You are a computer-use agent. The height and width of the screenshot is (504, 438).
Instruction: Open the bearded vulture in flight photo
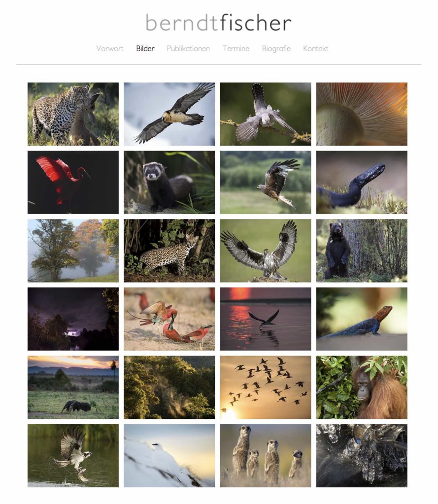(x=169, y=114)
